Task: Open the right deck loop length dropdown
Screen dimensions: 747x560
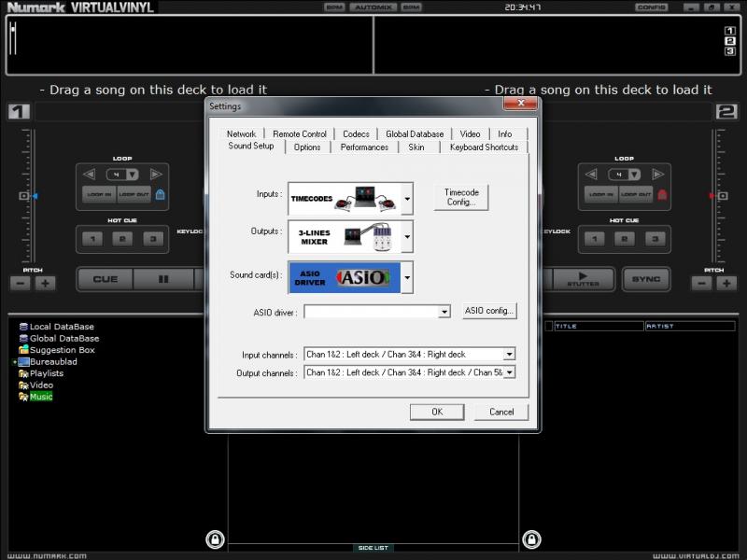Action: (x=635, y=175)
